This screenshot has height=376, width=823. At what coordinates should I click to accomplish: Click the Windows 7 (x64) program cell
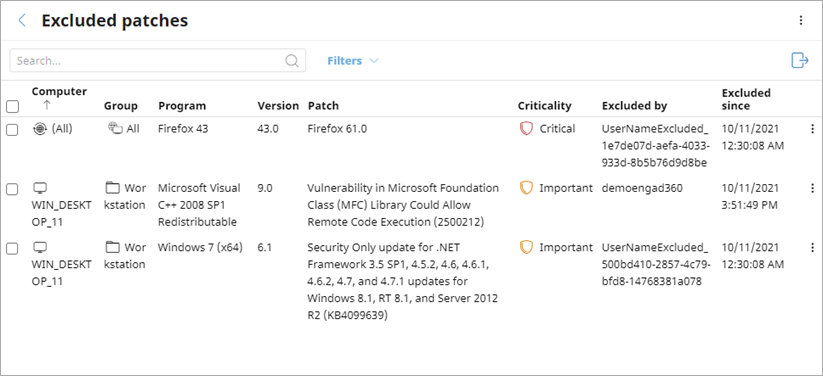click(x=201, y=247)
